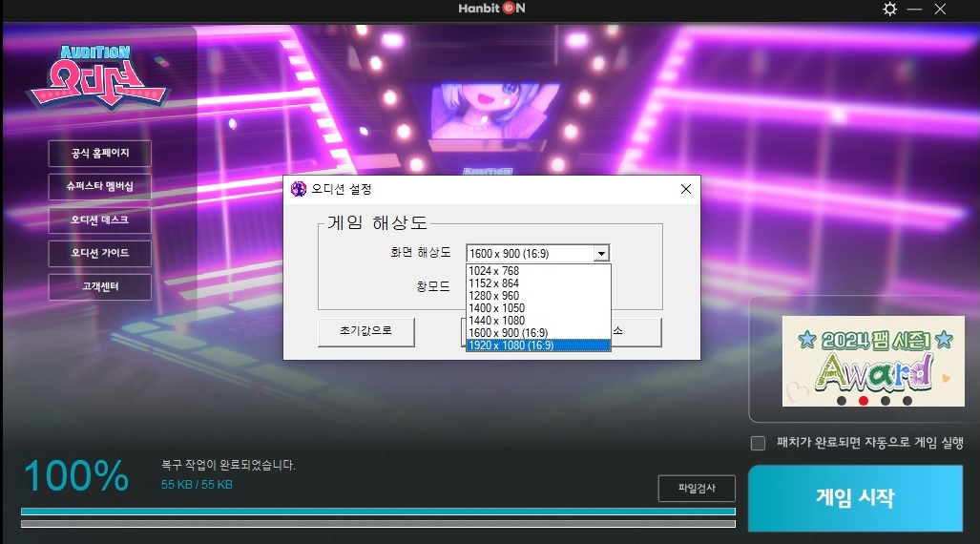Viewport: 980px width, 544px height.
Task: Click 초기값으로 reset button
Action: [x=366, y=331]
